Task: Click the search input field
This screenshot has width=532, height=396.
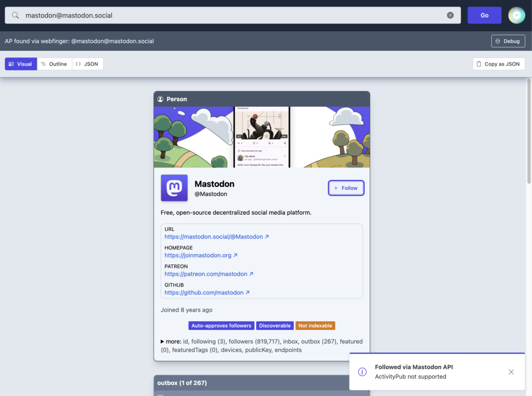Action: (229, 15)
